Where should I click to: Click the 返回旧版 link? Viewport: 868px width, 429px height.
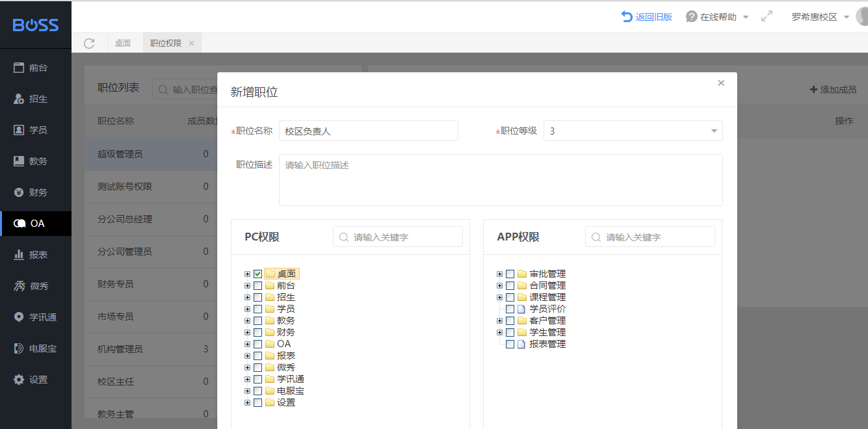pos(646,17)
